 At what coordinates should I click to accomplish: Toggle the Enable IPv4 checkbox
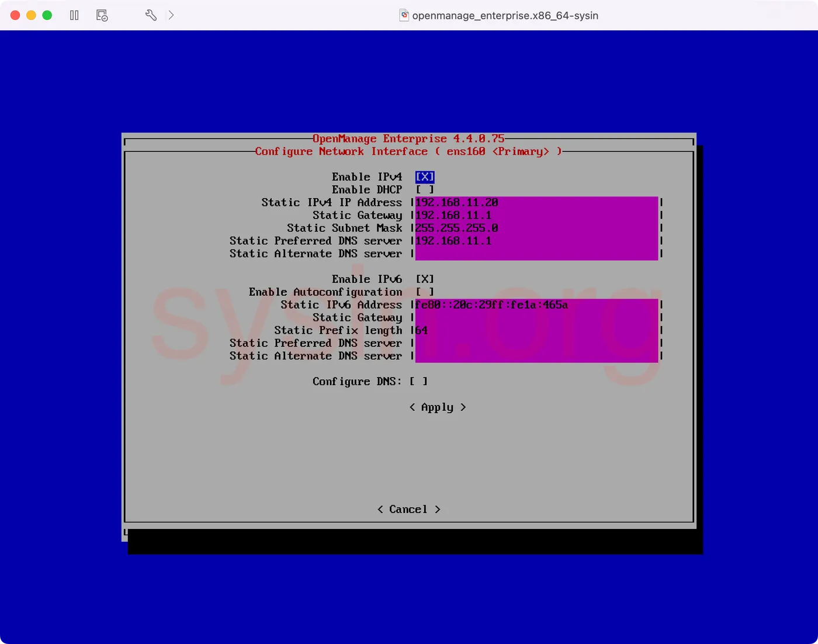(425, 177)
